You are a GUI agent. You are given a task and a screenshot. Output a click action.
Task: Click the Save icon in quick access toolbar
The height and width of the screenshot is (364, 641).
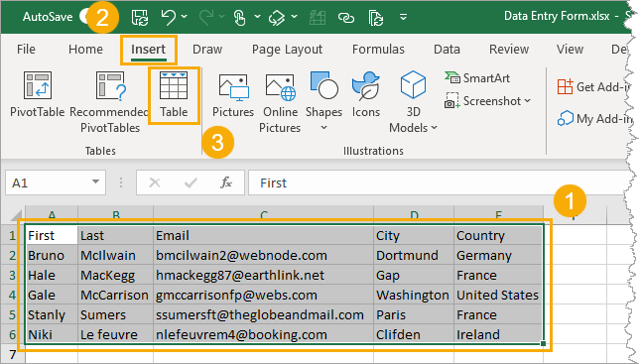click(x=140, y=17)
